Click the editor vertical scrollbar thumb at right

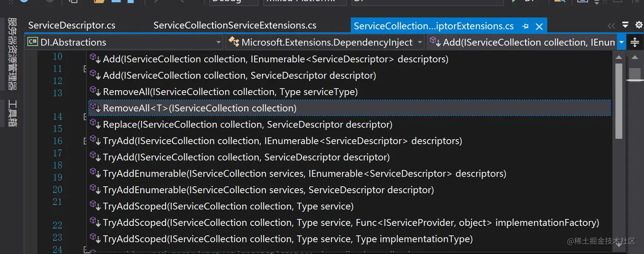tap(635, 74)
